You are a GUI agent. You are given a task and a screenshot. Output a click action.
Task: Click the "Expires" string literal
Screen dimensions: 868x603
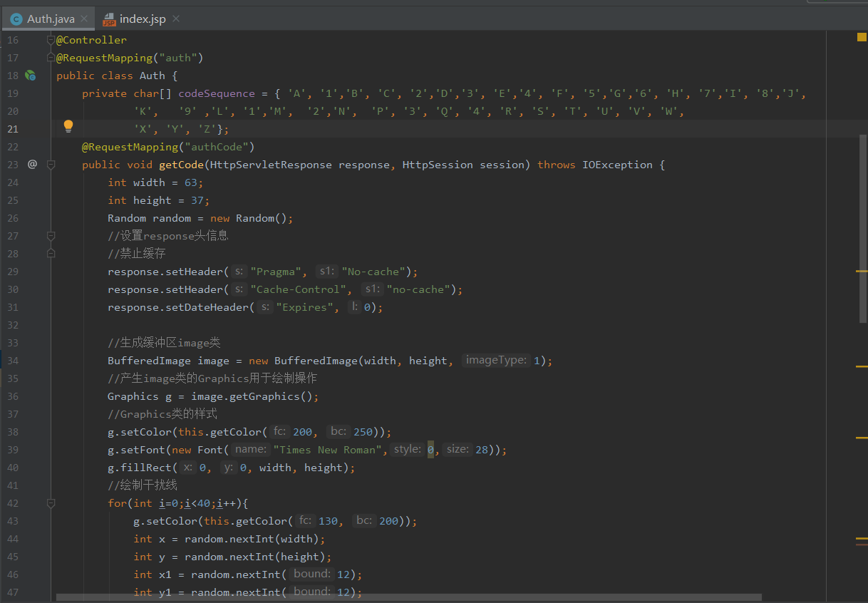coord(304,307)
